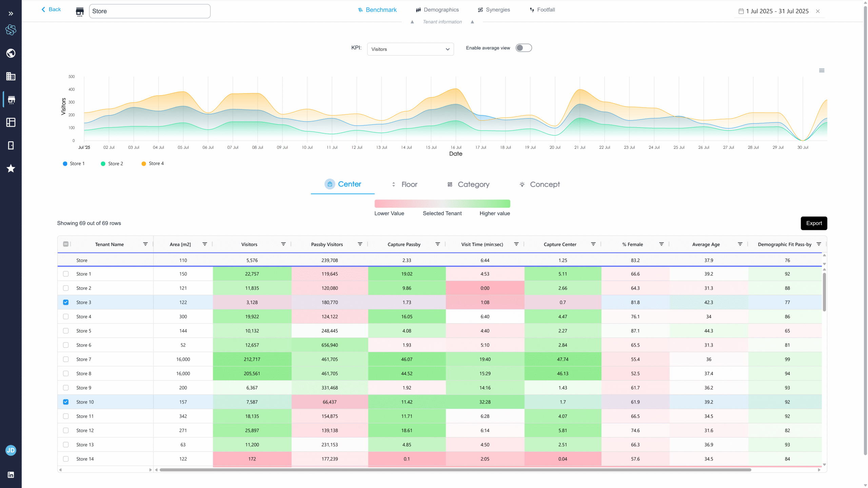This screenshot has height=488, width=868.
Task: Click the star favorites icon in the sidebar
Action: (11, 168)
